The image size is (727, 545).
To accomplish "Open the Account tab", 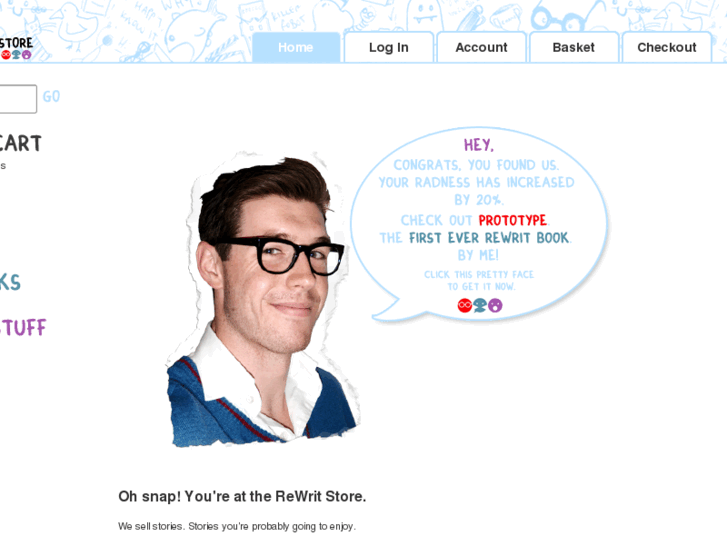I will pyautogui.click(x=481, y=47).
